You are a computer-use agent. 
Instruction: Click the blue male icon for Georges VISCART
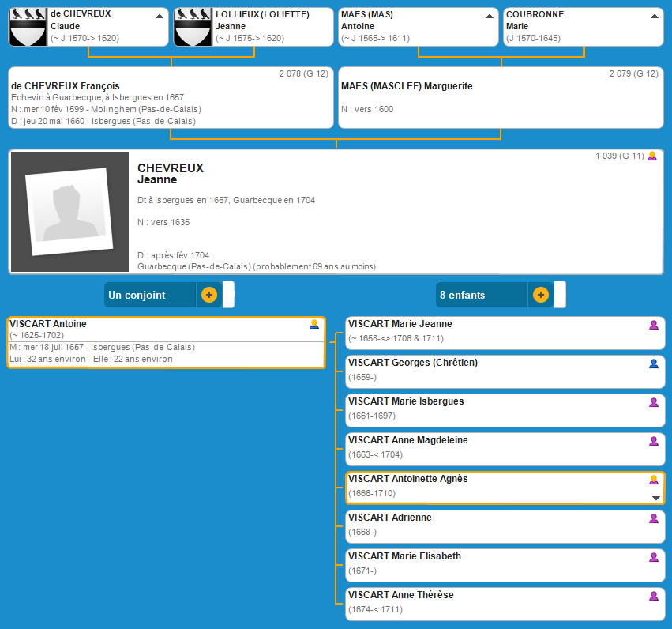click(x=653, y=363)
